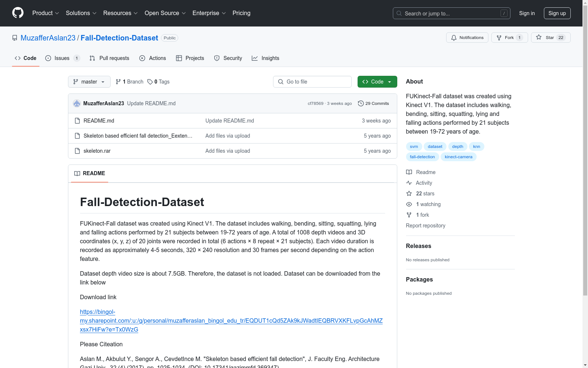Open the dataset topic tag
Viewport: 588px width, 368px height.
435,146
